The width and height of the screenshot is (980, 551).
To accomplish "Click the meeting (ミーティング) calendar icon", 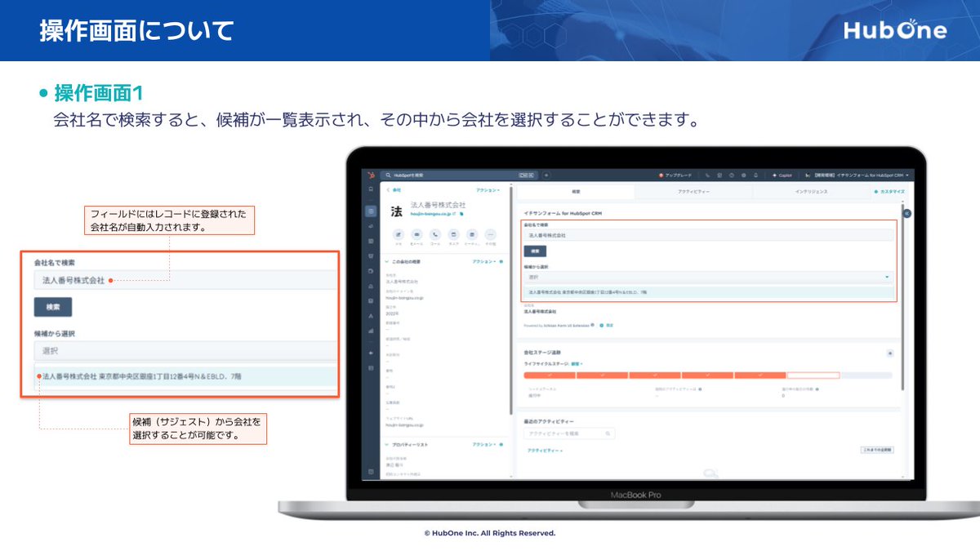I will 472,234.
